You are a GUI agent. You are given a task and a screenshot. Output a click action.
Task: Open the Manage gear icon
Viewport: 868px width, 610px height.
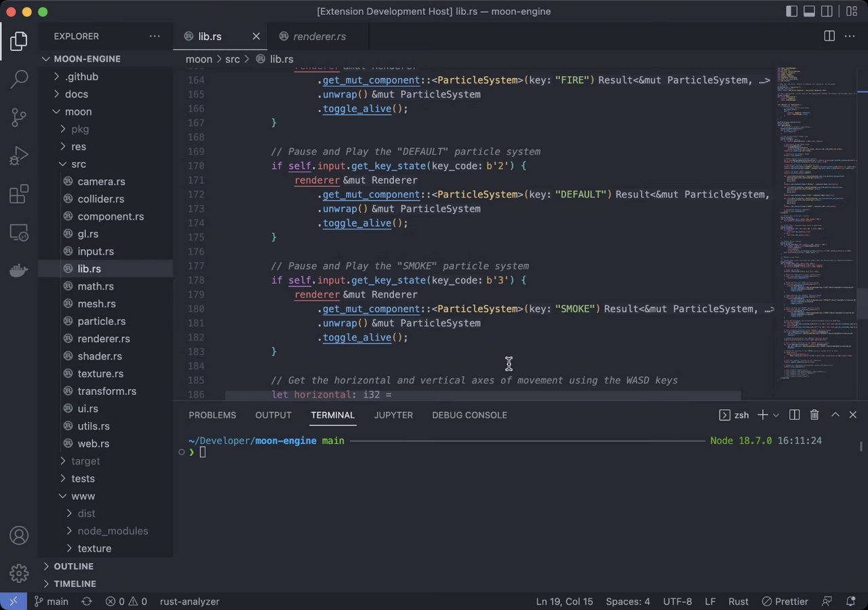(x=19, y=573)
